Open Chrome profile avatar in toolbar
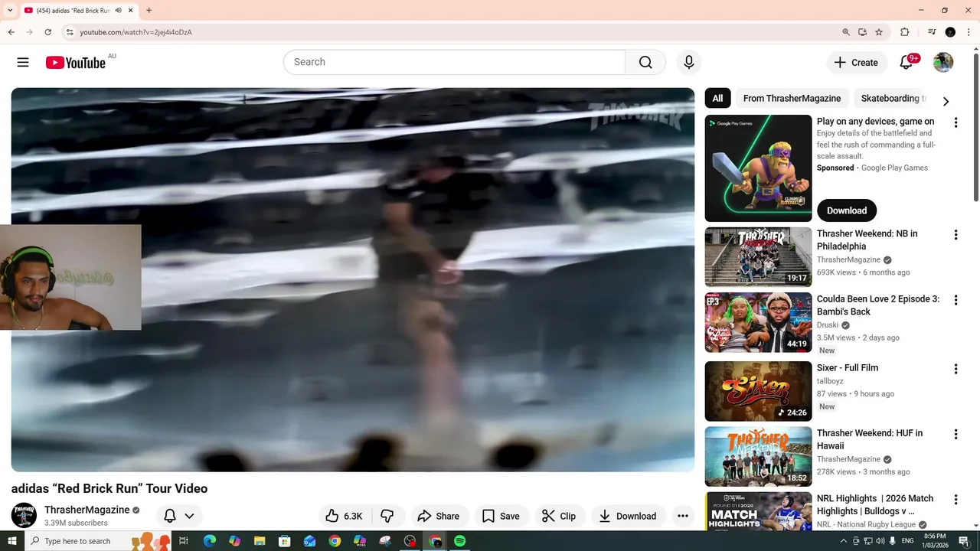Image resolution: width=980 pixels, height=551 pixels. (x=950, y=32)
